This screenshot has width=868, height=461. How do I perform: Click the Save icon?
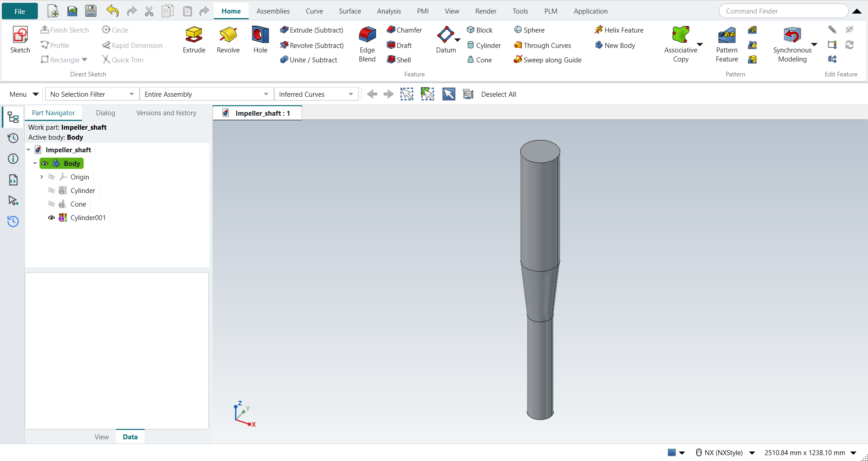(x=91, y=11)
